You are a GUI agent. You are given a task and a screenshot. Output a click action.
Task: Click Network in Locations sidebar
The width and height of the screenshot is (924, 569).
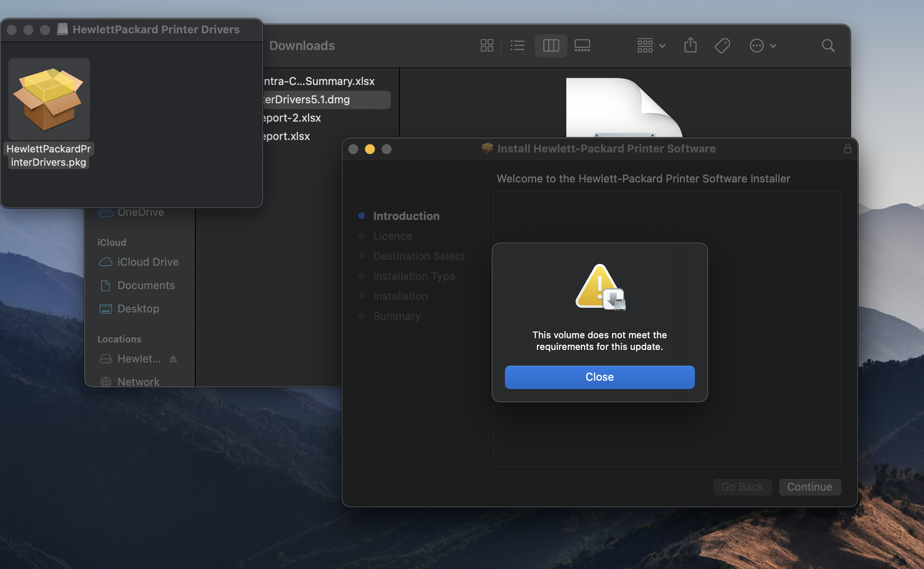coord(138,382)
